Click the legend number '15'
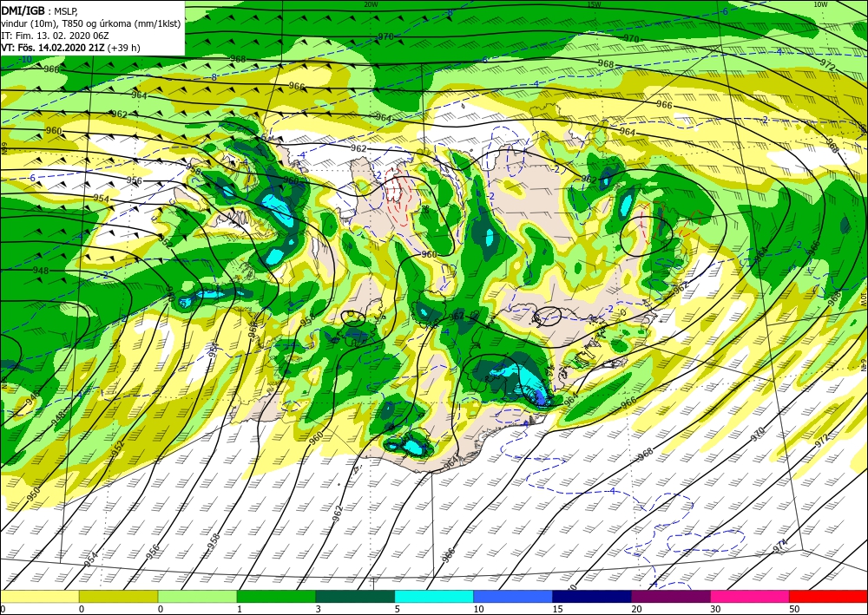 558,609
